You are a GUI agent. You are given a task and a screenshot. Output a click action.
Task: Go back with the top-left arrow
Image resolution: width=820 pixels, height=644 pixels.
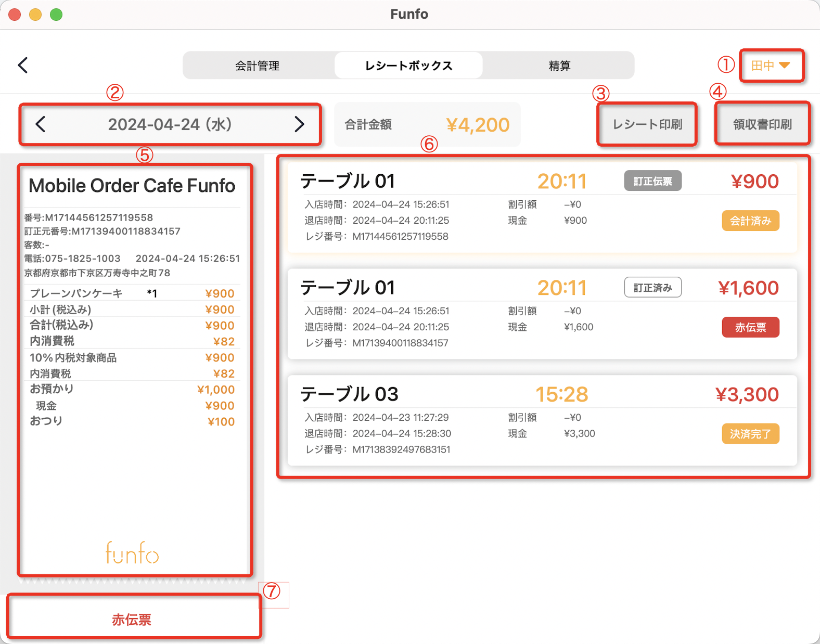(23, 65)
